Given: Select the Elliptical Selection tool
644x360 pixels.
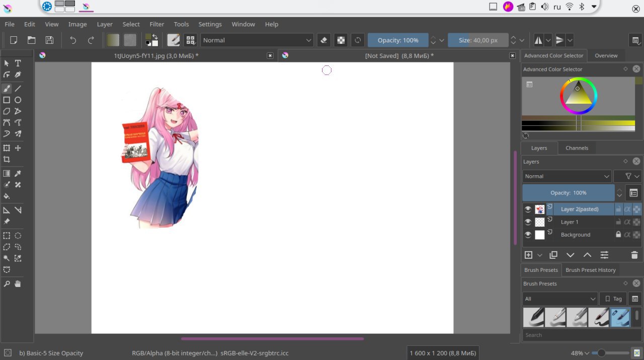Looking at the screenshot, I should point(18,236).
